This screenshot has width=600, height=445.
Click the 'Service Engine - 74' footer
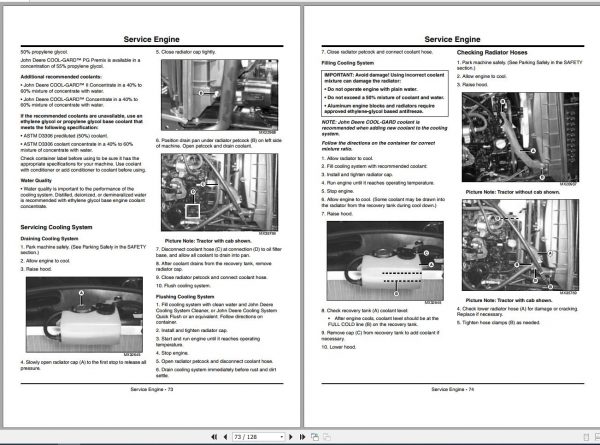click(453, 389)
